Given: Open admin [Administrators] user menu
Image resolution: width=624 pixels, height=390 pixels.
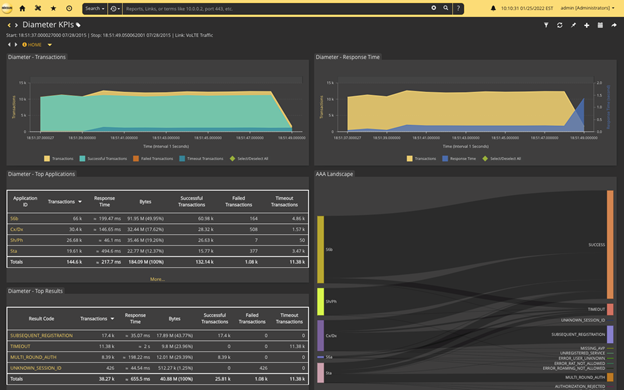Looking at the screenshot, I should 587,8.
